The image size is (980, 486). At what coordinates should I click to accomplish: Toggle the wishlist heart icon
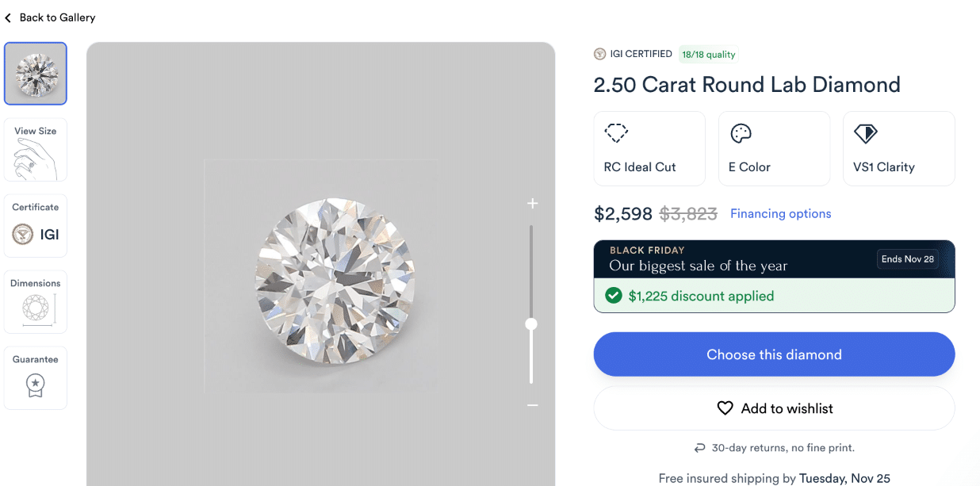point(725,408)
